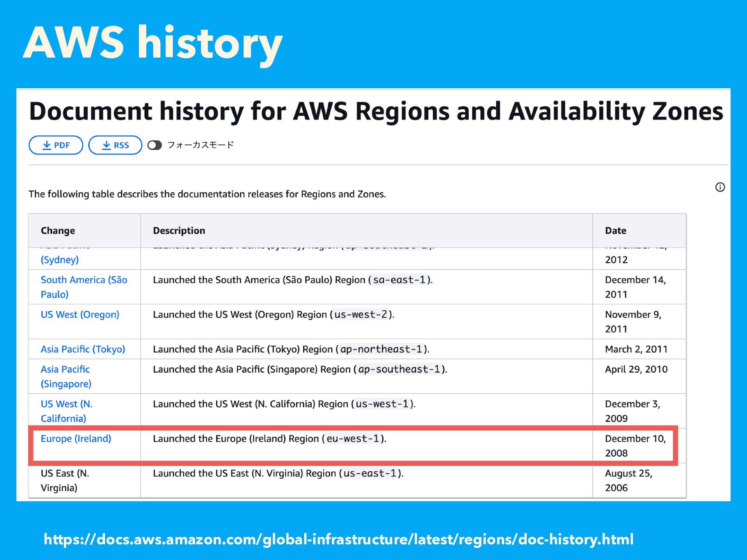Viewport: 747px width, 560px height.
Task: Open the Europe (Ireland) link
Action: pos(76,438)
